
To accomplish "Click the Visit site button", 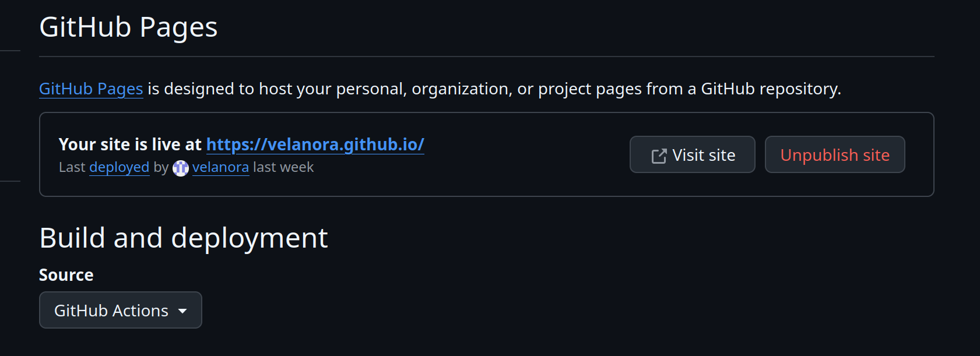I will point(693,154).
